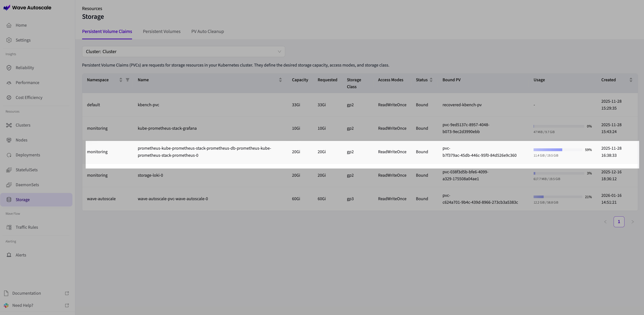Image resolution: width=644 pixels, height=315 pixels.
Task: Sort the table by Name column
Action: (x=280, y=80)
